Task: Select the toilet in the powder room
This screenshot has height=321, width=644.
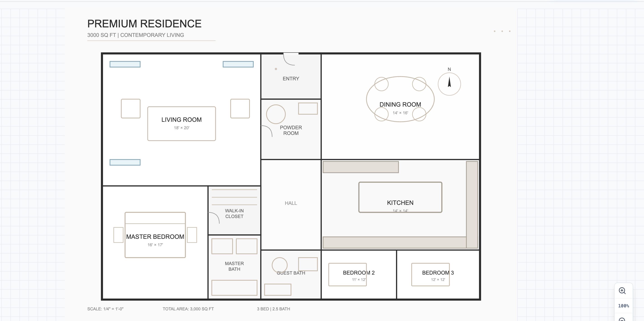Action: 276,114
